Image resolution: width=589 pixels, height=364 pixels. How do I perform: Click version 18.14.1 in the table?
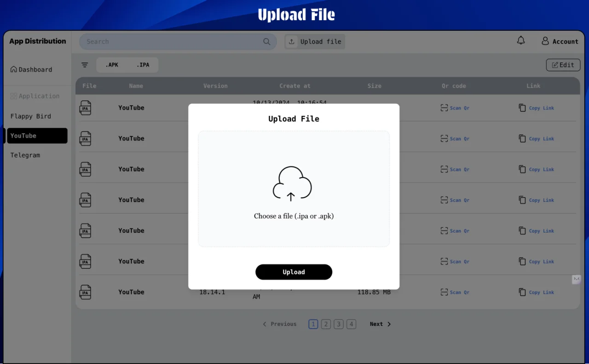tap(212, 292)
